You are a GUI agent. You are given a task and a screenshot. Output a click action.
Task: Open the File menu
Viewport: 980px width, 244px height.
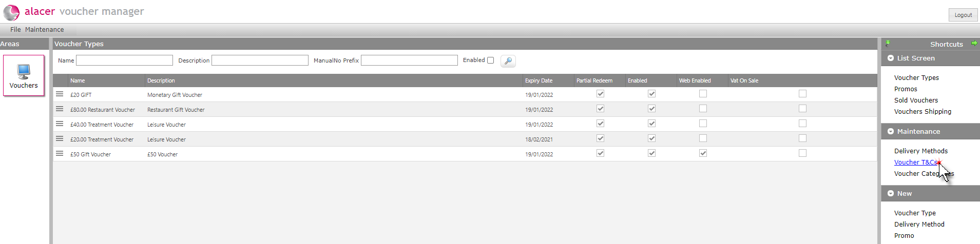(x=15, y=30)
